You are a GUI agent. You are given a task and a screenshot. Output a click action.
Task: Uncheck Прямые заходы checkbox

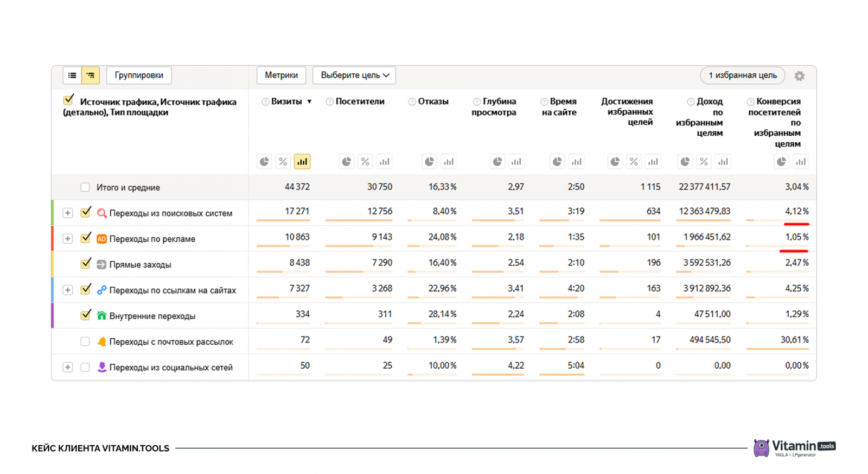click(x=86, y=264)
